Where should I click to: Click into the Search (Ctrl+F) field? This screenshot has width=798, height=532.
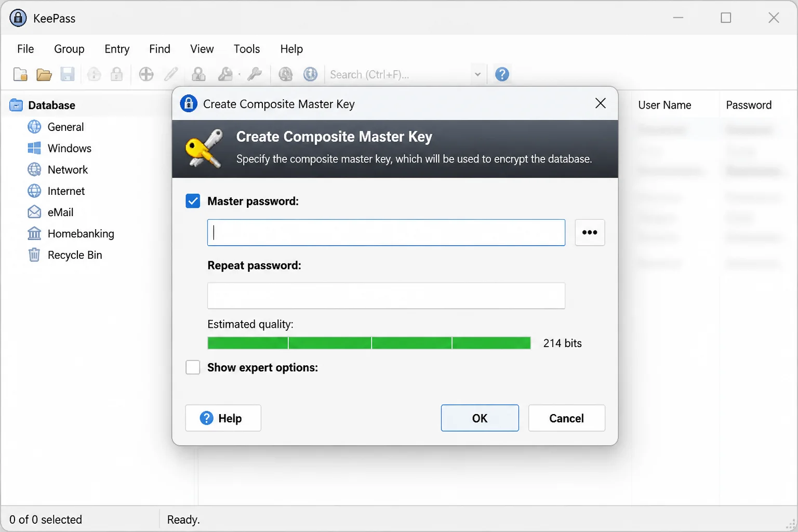tap(399, 74)
